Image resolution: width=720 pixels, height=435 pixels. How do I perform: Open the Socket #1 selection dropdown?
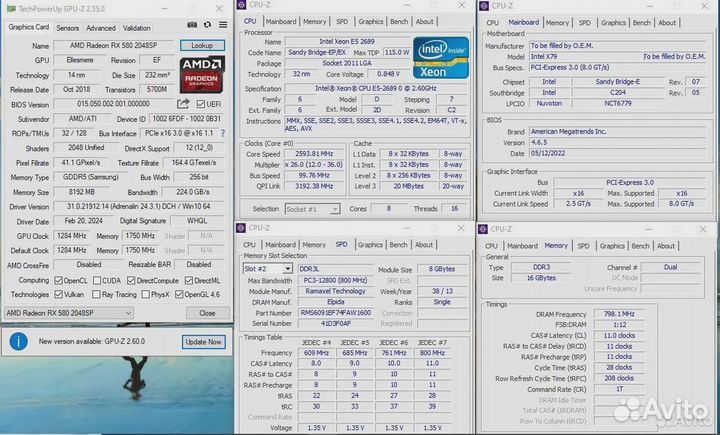pos(312,209)
